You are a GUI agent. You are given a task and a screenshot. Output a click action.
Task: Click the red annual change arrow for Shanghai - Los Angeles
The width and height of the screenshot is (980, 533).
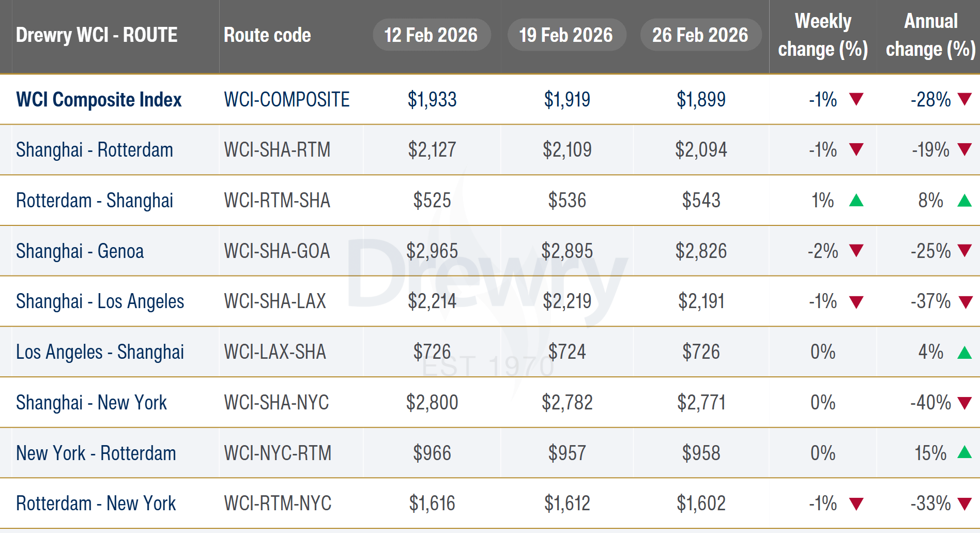pyautogui.click(x=965, y=301)
